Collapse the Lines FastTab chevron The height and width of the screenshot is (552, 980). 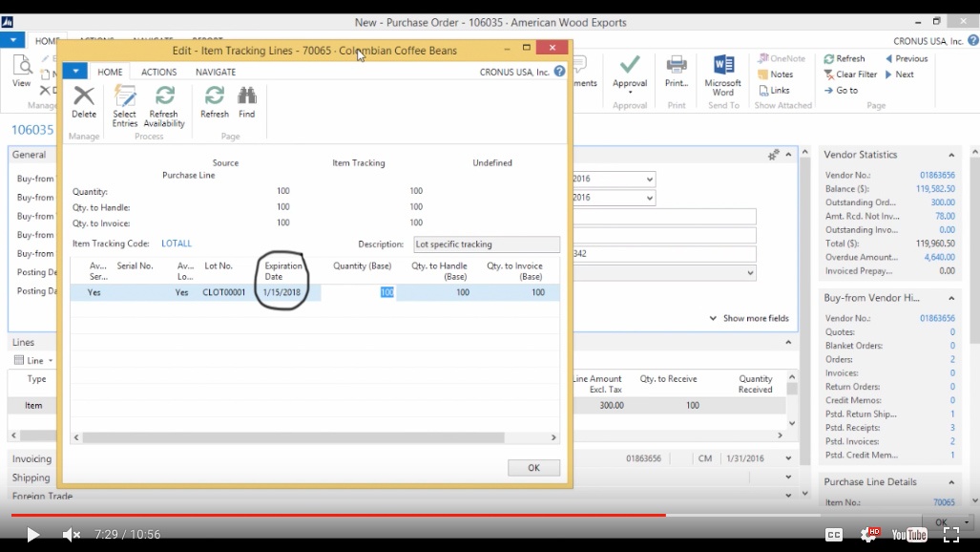tap(788, 342)
